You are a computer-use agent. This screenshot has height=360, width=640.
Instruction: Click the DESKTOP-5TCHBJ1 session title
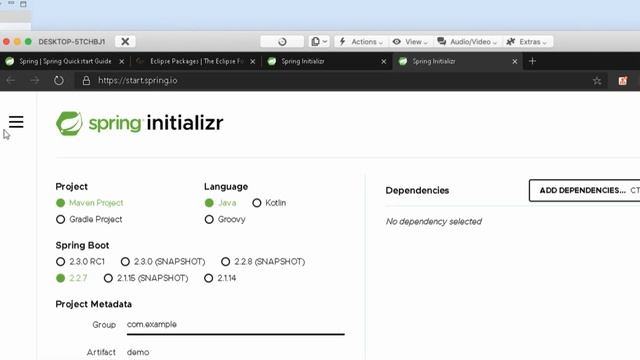coord(72,42)
